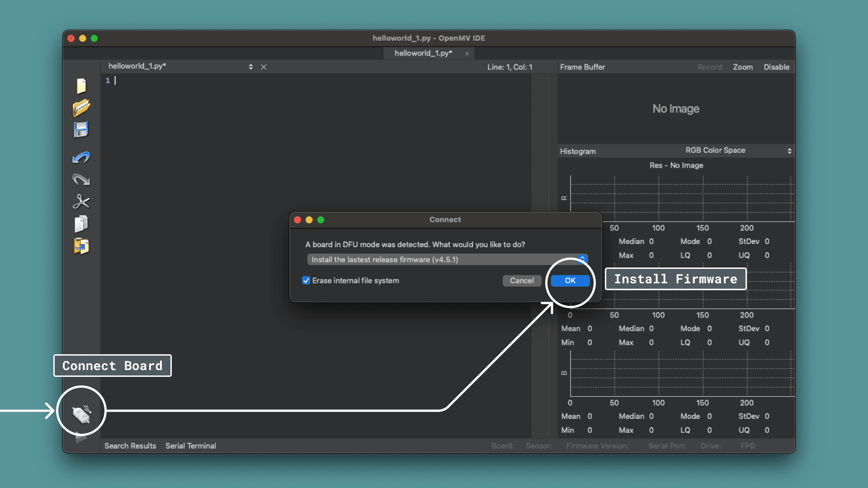Open the firmware version dropdown

tap(582, 259)
